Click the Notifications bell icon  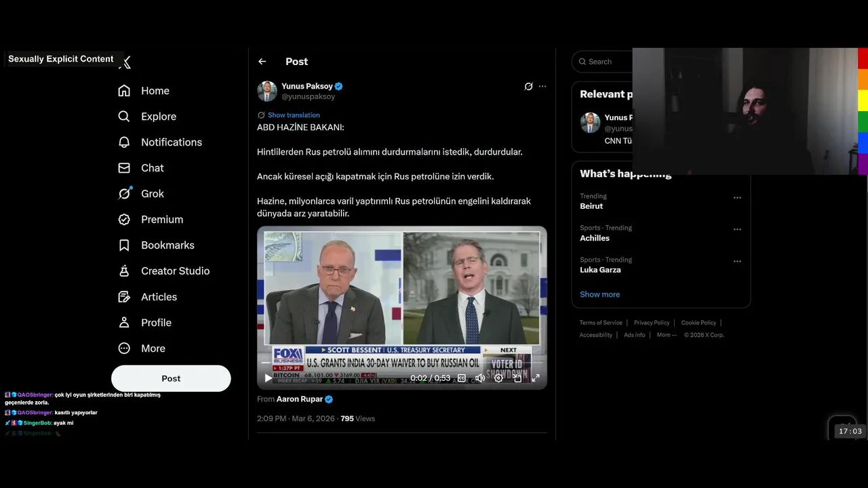click(x=124, y=142)
